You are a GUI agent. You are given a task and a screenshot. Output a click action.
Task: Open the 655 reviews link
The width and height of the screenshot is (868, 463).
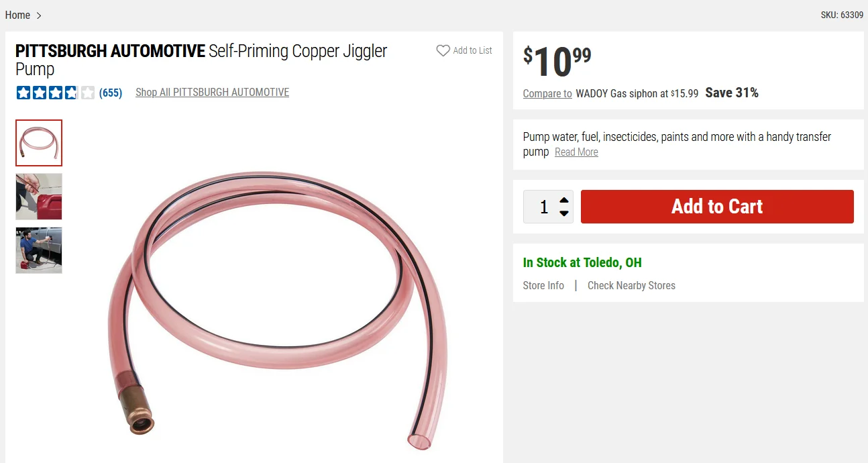[x=111, y=93]
